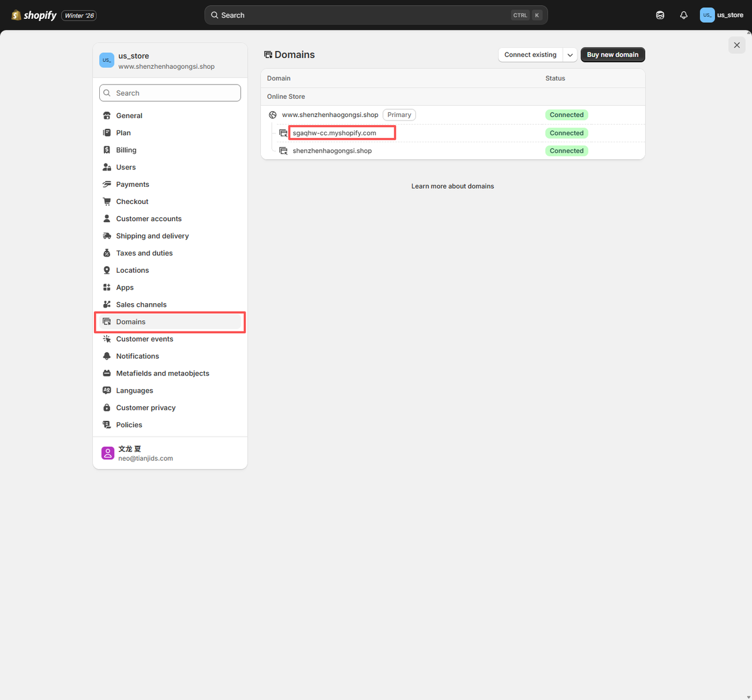
Task: Open the Learn more about domains link
Action: coord(452,186)
